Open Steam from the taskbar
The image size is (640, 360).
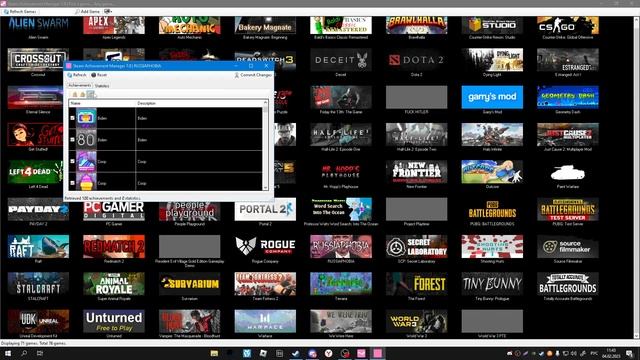pyautogui.click(x=296, y=353)
